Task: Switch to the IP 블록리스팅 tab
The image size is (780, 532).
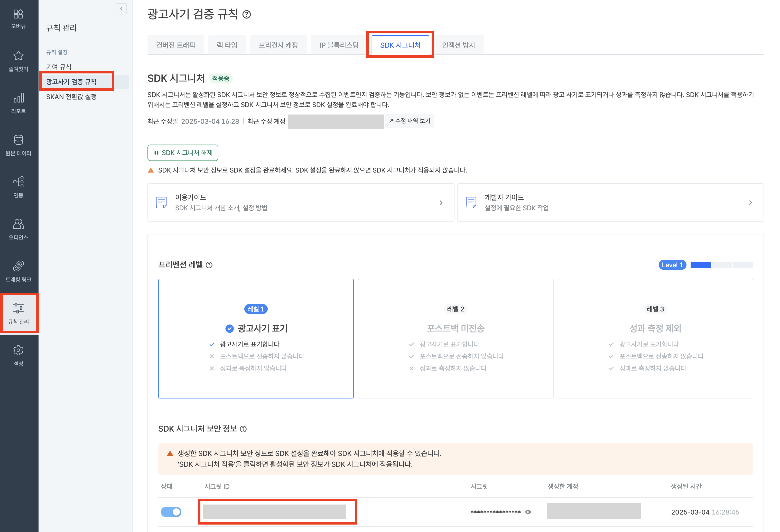Action: pyautogui.click(x=339, y=45)
